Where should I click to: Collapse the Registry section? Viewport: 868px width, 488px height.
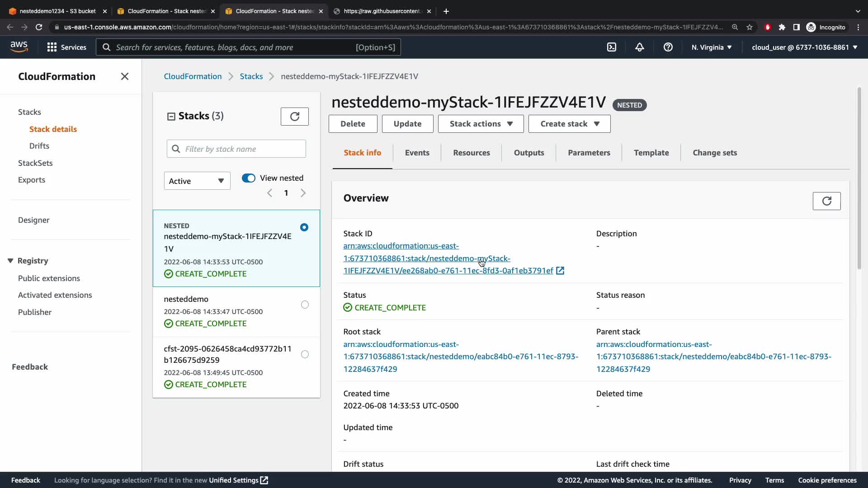click(10, 261)
